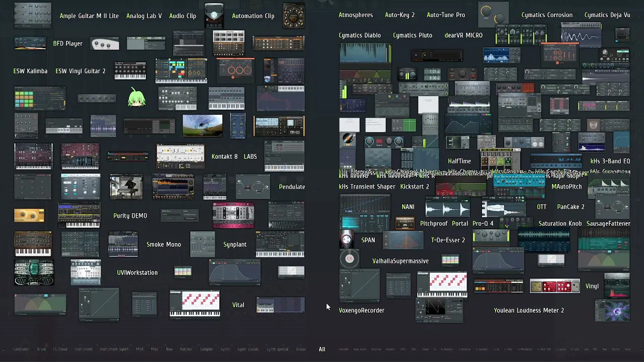The image size is (644, 362).
Task: Select the Instrument-Synth category tab
Action: (114, 349)
